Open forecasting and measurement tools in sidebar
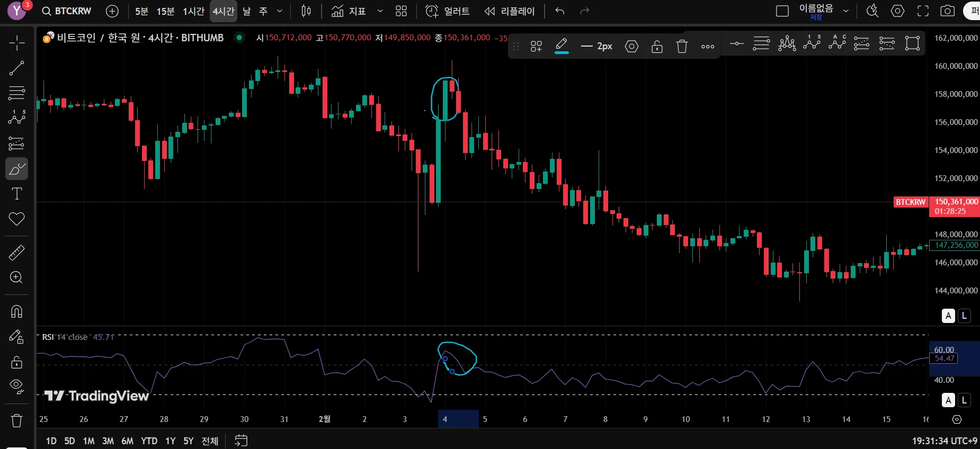 pyautogui.click(x=16, y=143)
